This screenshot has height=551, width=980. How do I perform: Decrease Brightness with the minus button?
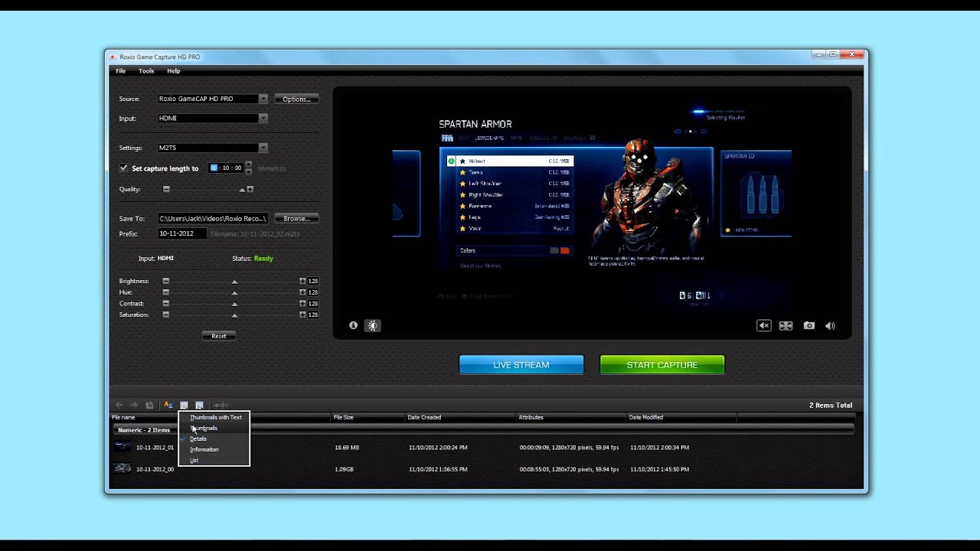pyautogui.click(x=165, y=281)
